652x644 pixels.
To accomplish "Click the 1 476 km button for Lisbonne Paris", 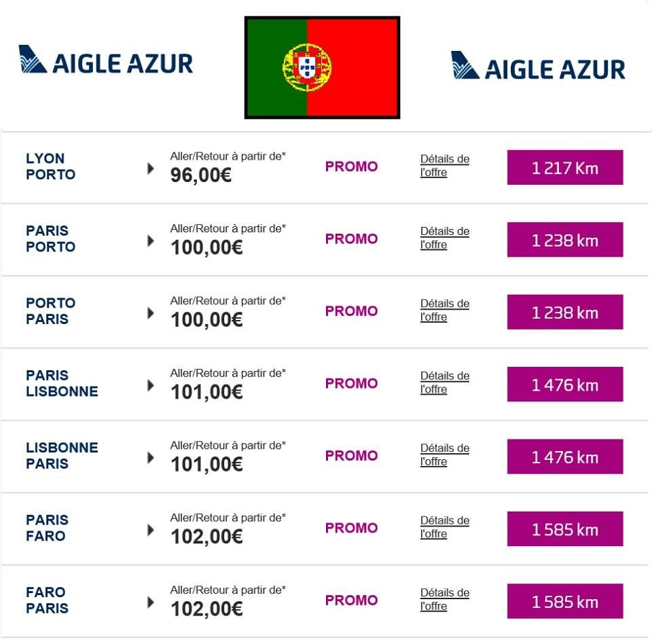I will [x=565, y=457].
